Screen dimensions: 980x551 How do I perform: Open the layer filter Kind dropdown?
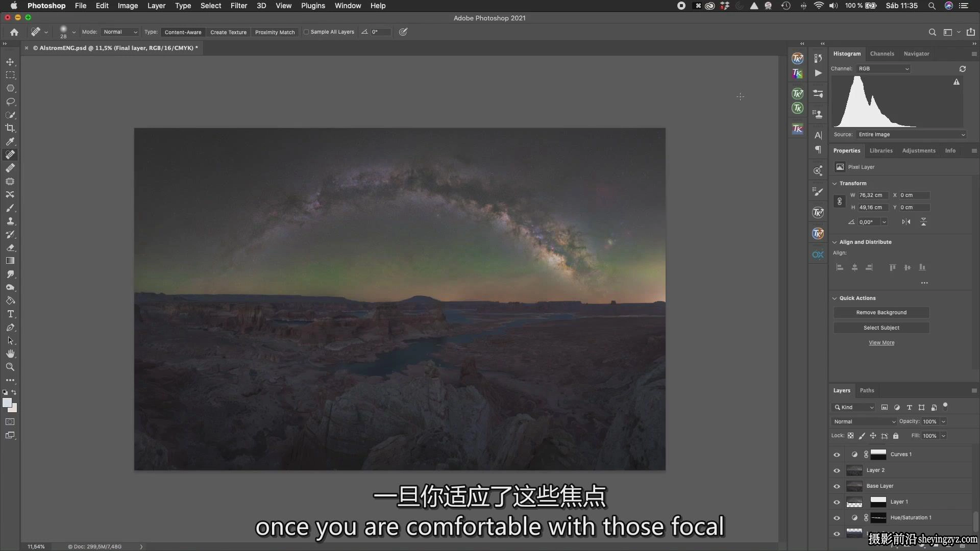853,407
